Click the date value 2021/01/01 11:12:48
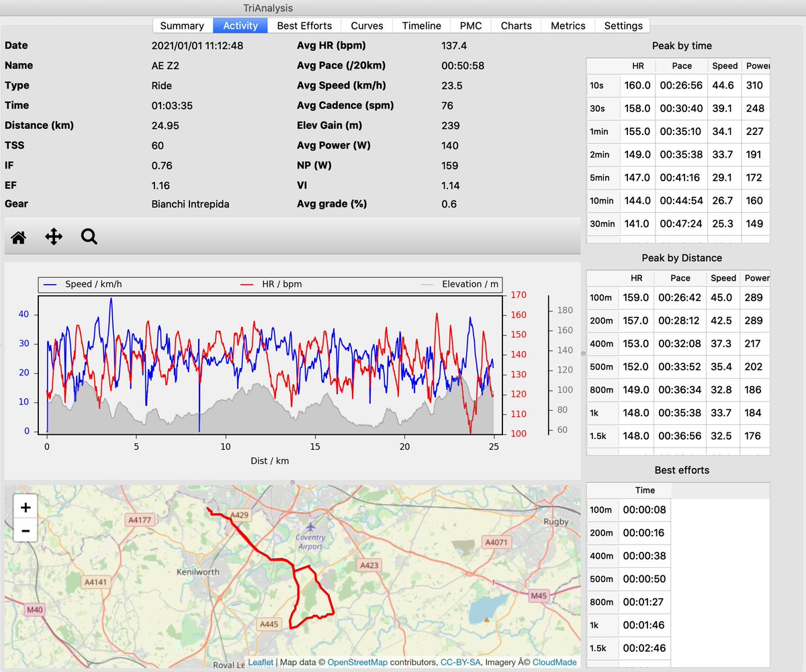The height and width of the screenshot is (672, 806). 197,45
